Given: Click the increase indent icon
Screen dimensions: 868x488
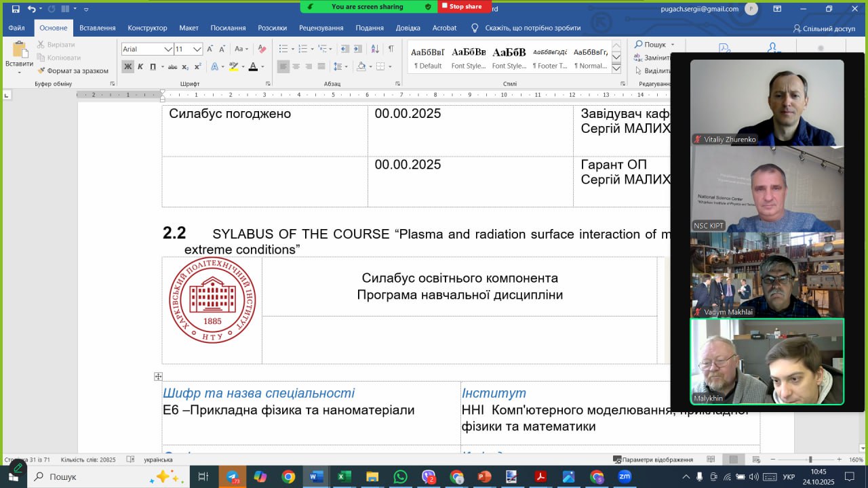Looking at the screenshot, I should click(x=357, y=49).
